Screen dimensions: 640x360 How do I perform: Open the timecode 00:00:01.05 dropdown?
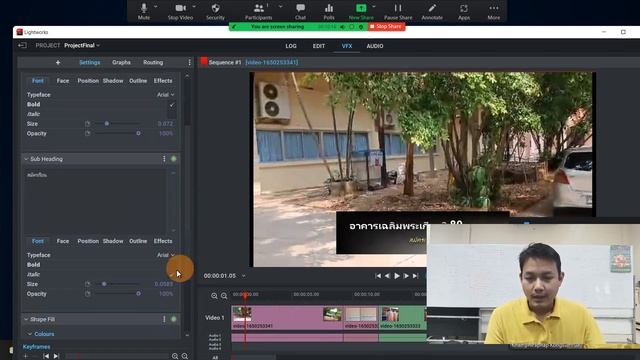point(244,276)
